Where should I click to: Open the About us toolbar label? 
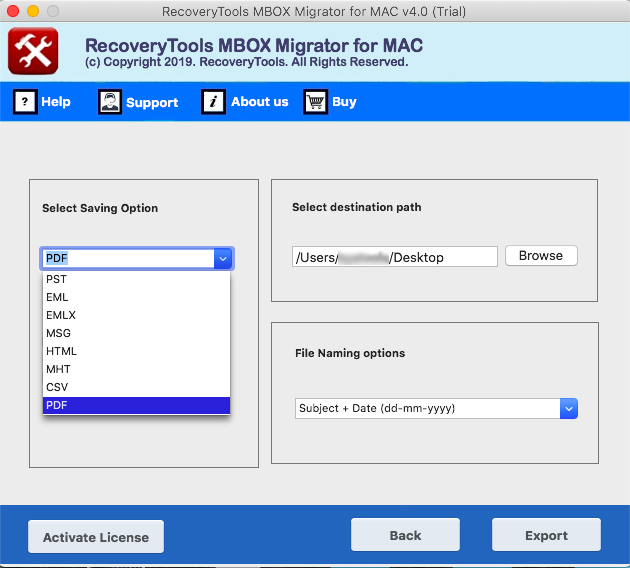(260, 102)
